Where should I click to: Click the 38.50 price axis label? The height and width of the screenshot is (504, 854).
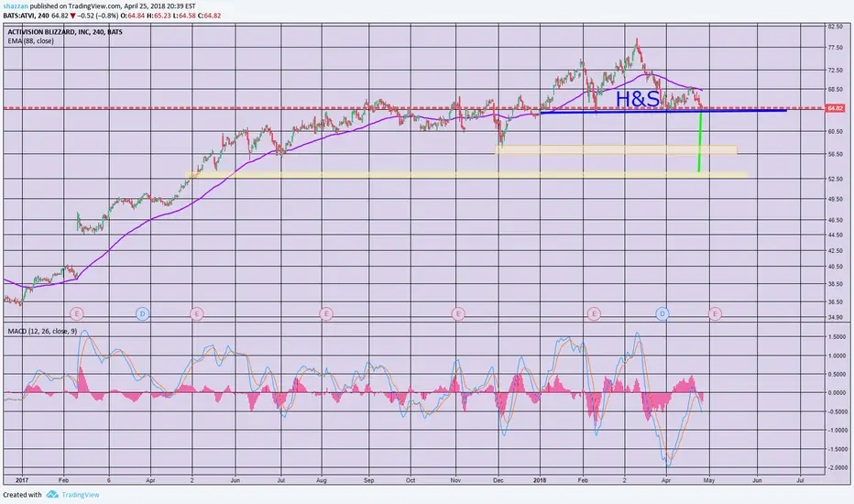tap(835, 284)
